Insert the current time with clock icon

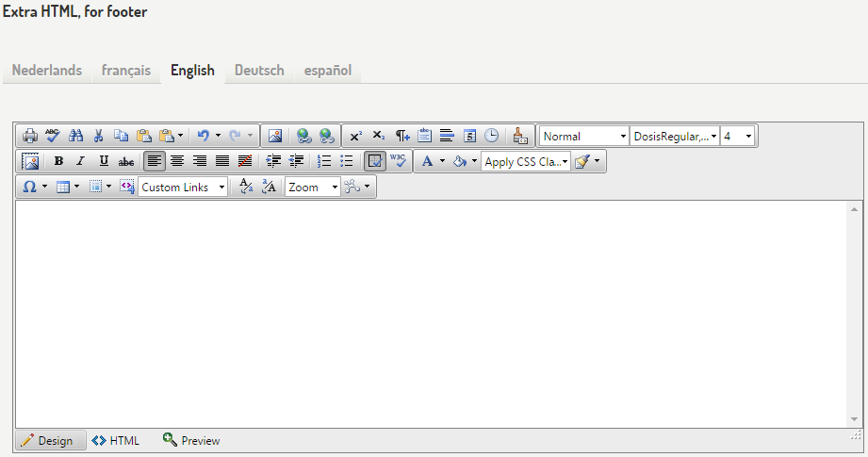491,136
